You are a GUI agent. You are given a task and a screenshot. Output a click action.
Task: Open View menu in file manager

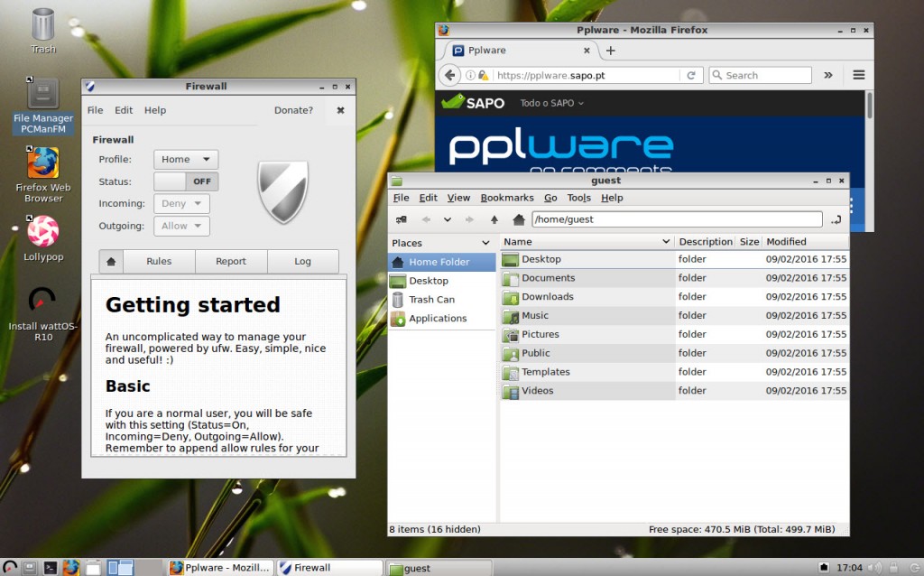click(458, 198)
